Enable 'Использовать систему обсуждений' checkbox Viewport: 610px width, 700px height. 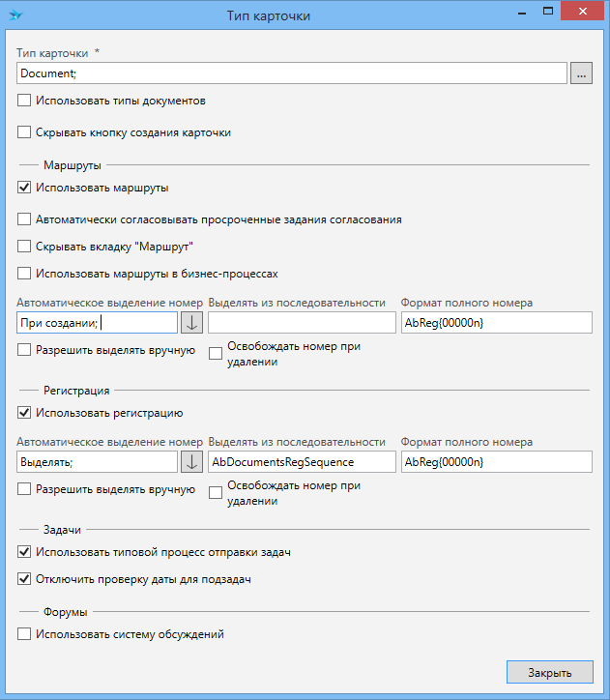click(x=24, y=634)
